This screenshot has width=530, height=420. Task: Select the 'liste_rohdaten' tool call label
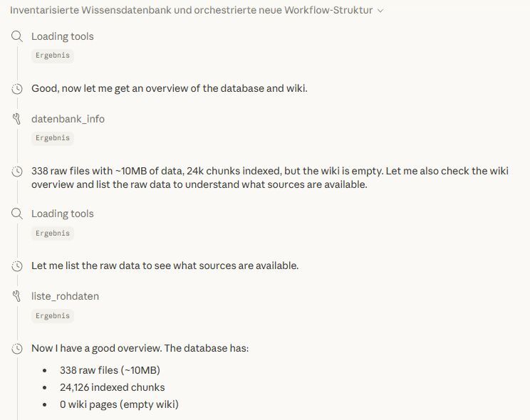65,296
